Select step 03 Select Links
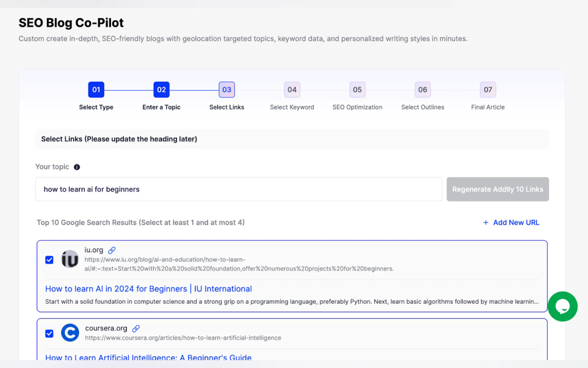588x368 pixels. click(227, 90)
